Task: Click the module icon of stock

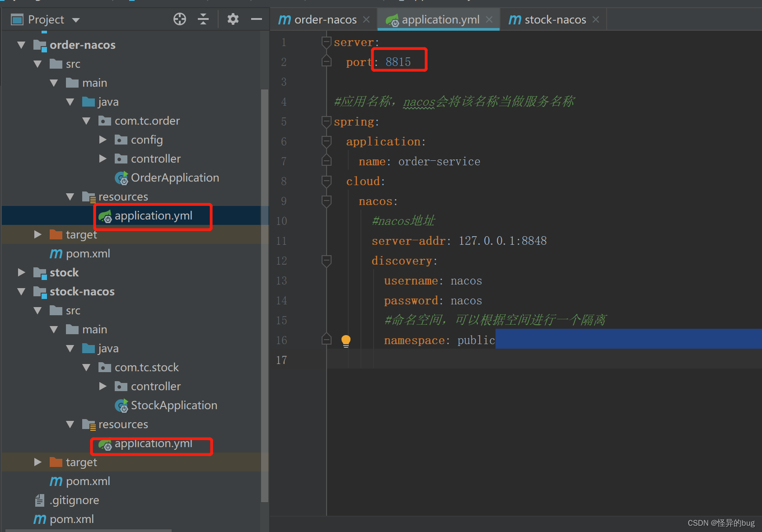Action: click(x=40, y=273)
